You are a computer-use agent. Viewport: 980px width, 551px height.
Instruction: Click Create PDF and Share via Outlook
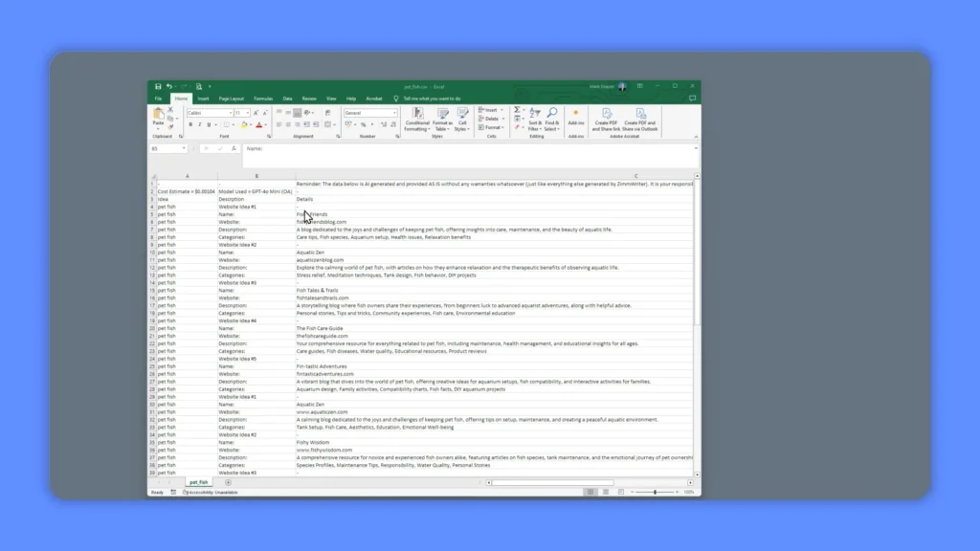640,113
